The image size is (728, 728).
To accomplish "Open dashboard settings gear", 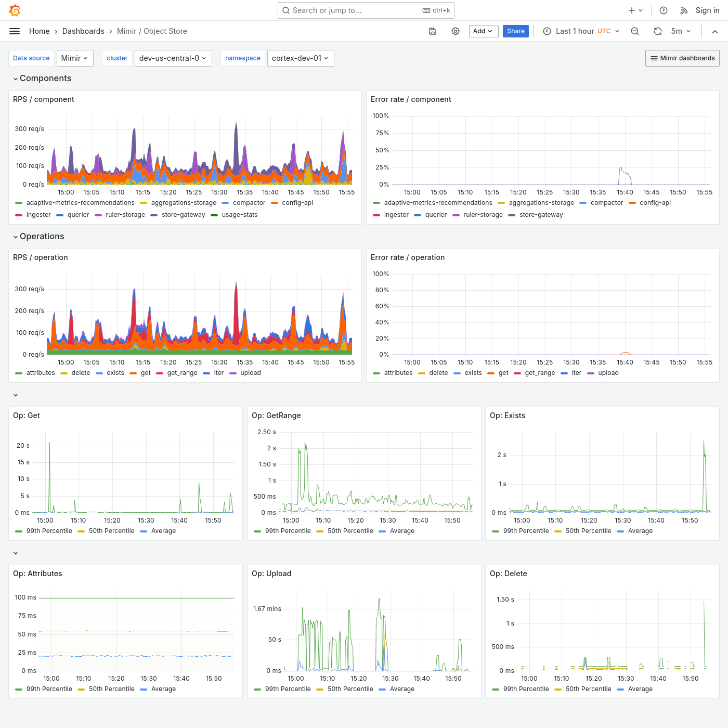I will [455, 31].
